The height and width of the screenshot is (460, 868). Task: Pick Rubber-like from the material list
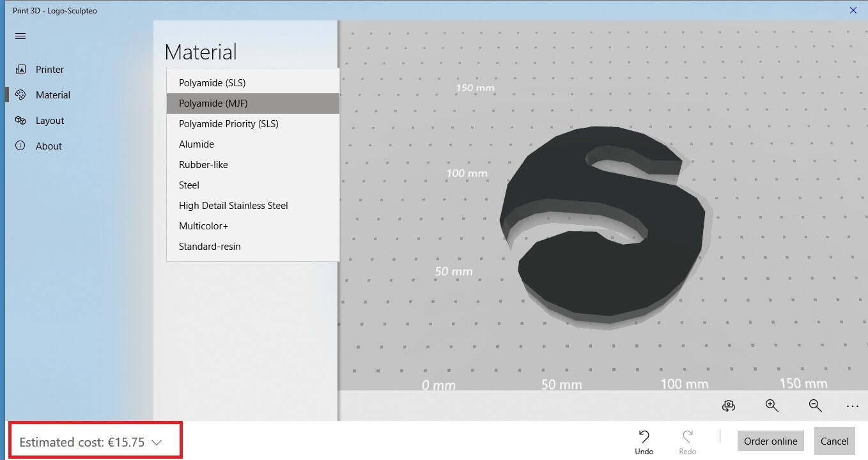tap(252, 165)
